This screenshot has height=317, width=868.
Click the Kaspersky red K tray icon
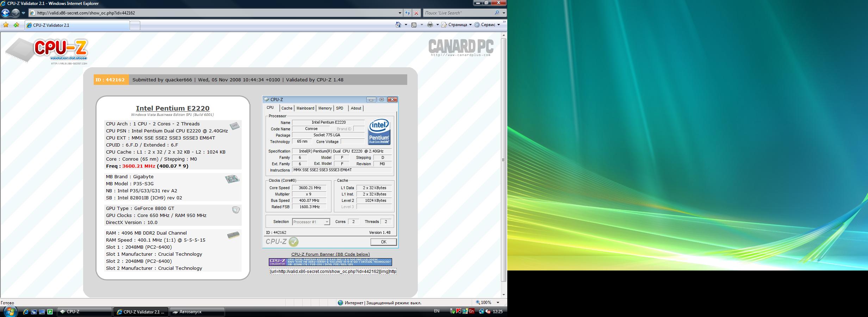[459, 311]
